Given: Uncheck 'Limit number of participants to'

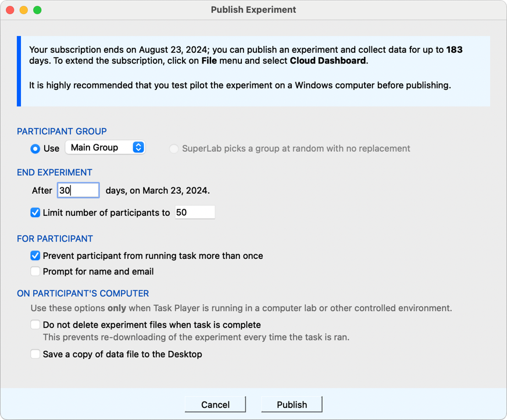Looking at the screenshot, I should tap(35, 213).
